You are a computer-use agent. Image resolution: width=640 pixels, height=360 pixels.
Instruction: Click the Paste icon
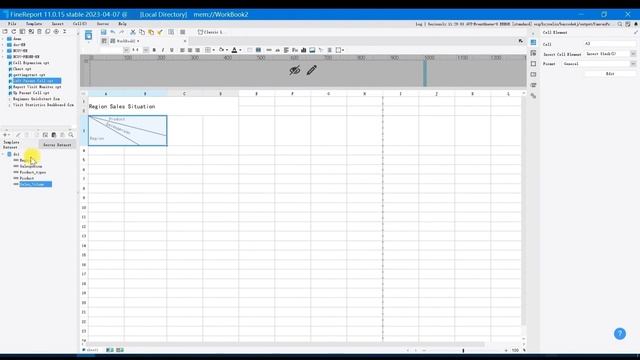coord(151,32)
